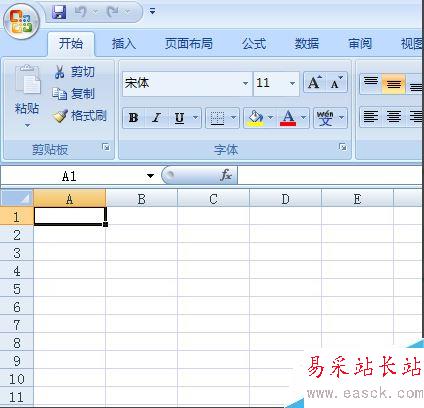Click the 粘贴 paste icon
Image resolution: width=424 pixels, height=408 pixels.
tap(28, 79)
